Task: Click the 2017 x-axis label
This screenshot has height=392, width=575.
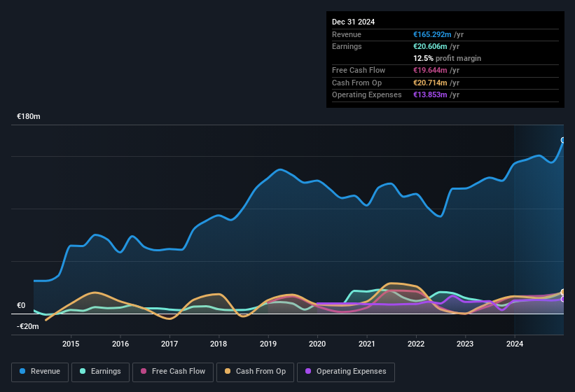Action: coord(169,344)
